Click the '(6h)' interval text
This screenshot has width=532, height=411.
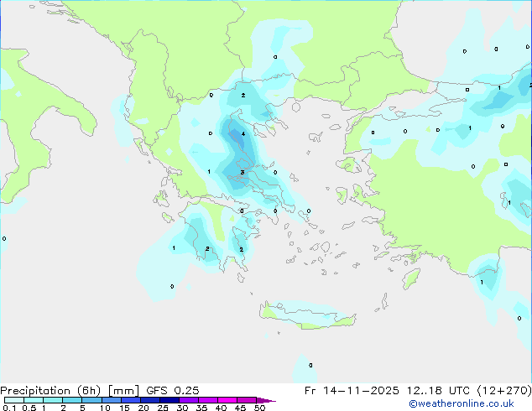click(89, 391)
